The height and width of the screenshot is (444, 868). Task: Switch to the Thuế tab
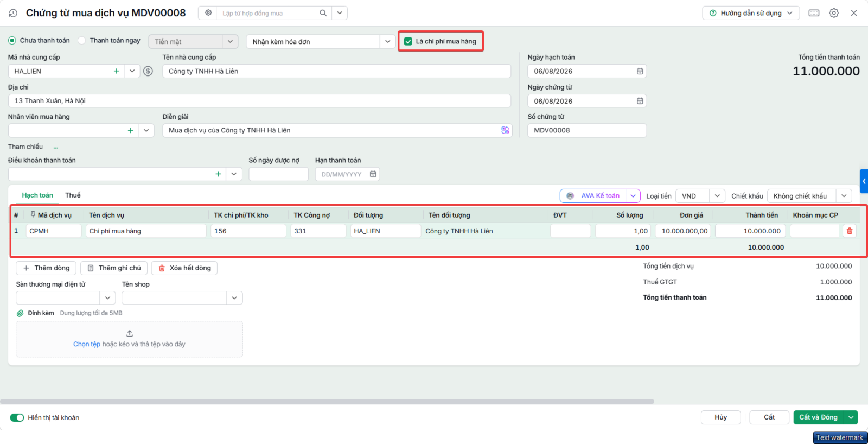(x=73, y=195)
